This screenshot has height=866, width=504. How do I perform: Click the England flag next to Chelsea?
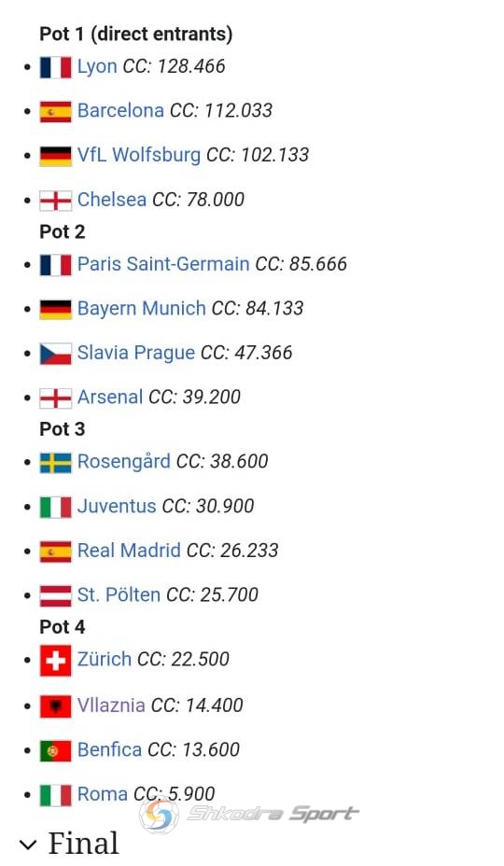coord(55,201)
